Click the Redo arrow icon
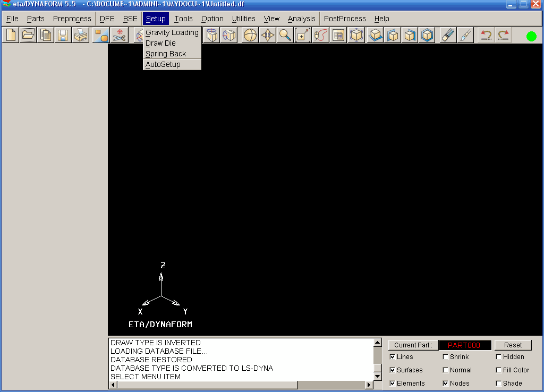Image resolution: width=544 pixels, height=392 pixels. (503, 35)
